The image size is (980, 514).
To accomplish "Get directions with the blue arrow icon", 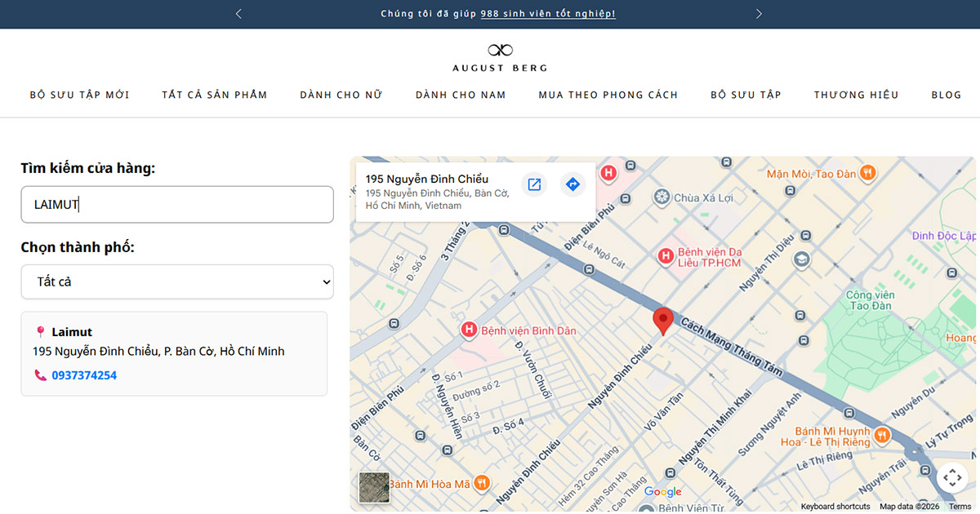I will (x=572, y=184).
